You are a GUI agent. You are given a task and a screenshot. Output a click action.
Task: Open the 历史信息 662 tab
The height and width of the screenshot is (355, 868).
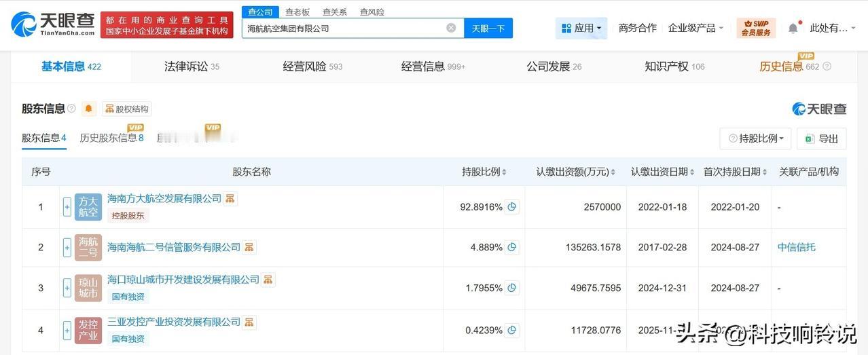[x=790, y=67]
